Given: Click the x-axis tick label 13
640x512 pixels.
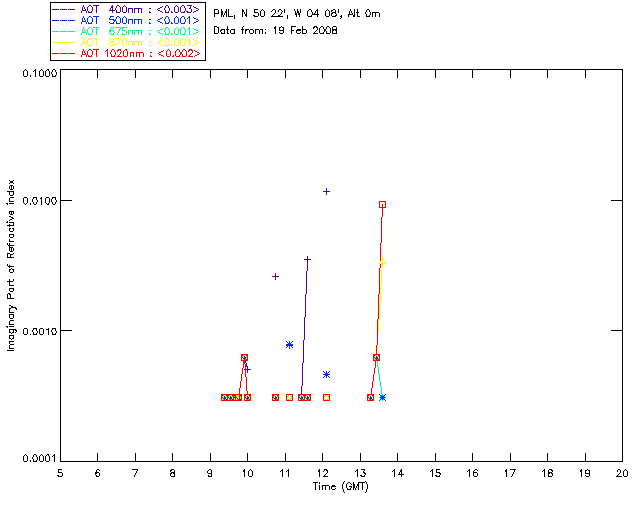Looking at the screenshot, I should coord(360,473).
